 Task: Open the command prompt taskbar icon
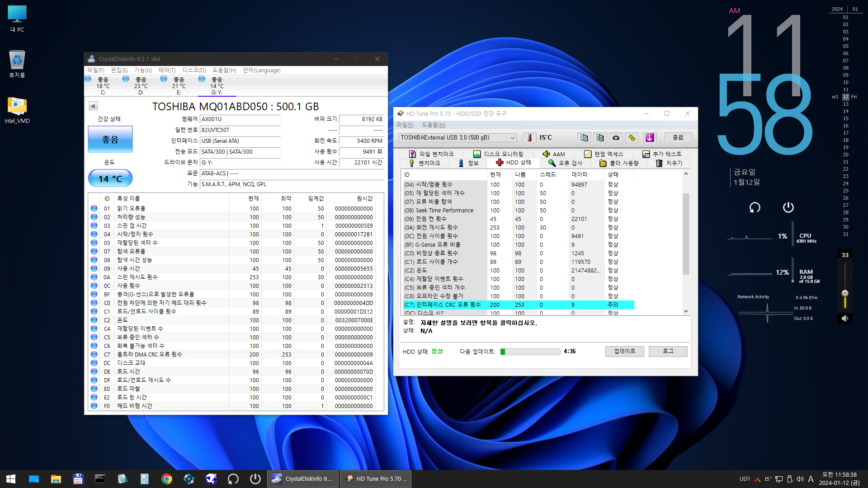click(100, 479)
